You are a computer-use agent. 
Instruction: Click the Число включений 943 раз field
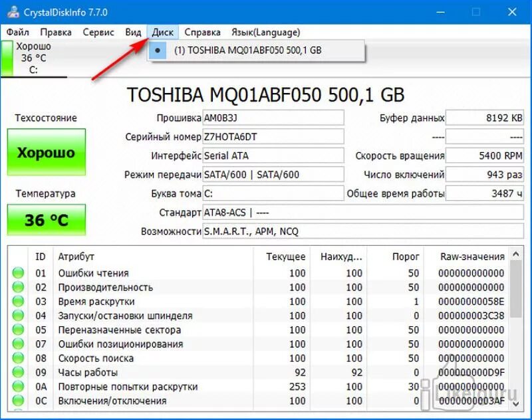[485, 175]
